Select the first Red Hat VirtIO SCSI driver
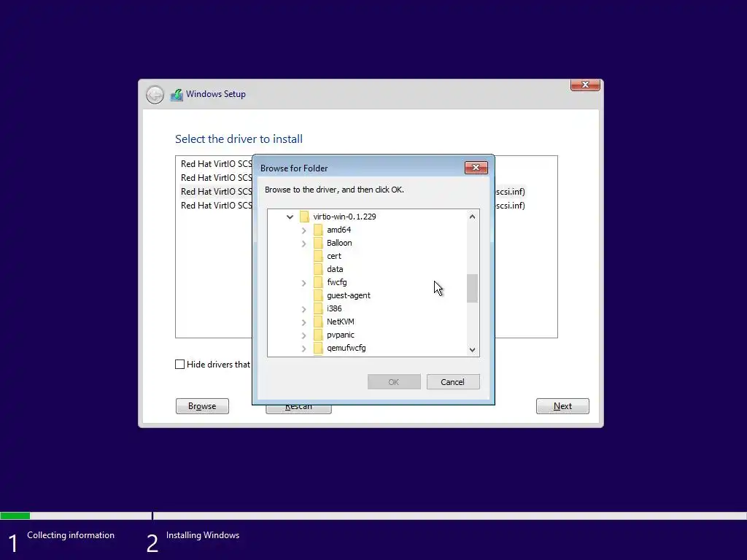Viewport: 747px width, 560px height. 216,164
